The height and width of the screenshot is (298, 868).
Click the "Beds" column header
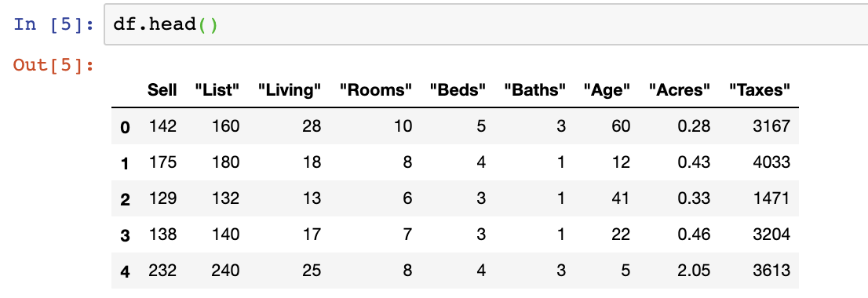pyautogui.click(x=458, y=89)
